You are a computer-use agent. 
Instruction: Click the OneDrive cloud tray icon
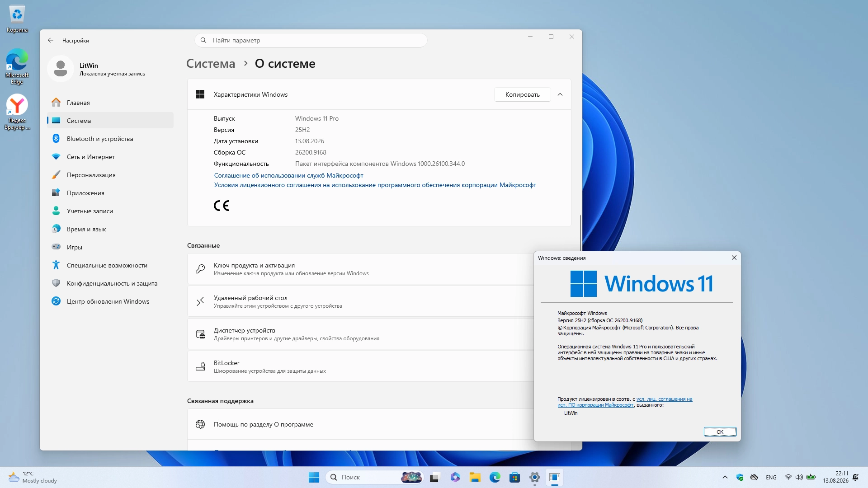[x=754, y=477]
